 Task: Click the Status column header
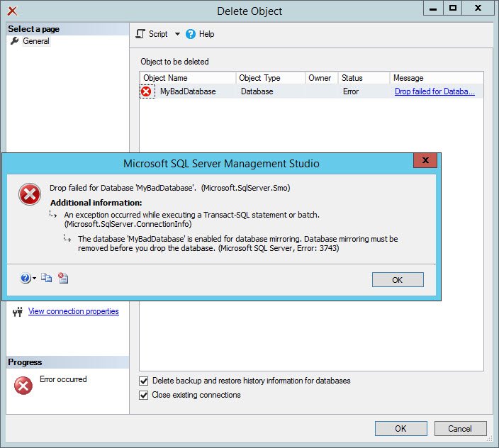[x=364, y=78]
